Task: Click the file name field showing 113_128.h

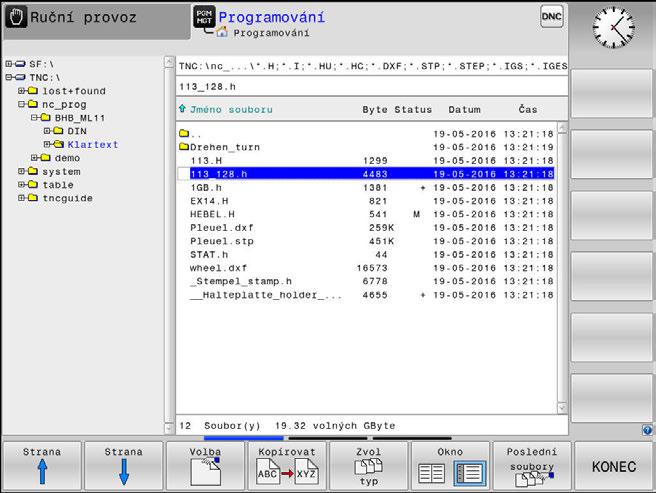Action: pos(372,87)
